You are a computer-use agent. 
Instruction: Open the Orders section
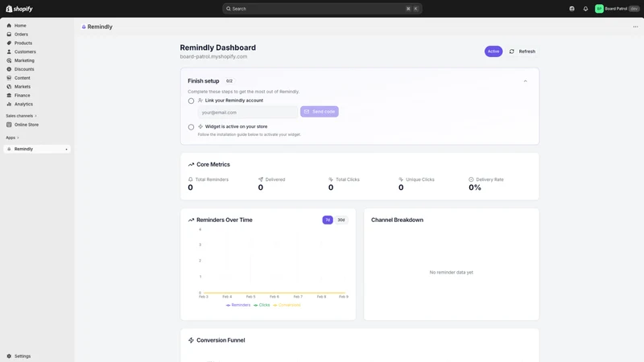pyautogui.click(x=21, y=35)
